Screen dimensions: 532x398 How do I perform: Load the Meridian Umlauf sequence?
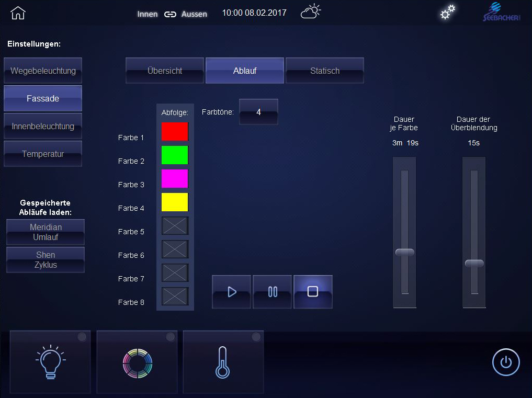tap(46, 232)
